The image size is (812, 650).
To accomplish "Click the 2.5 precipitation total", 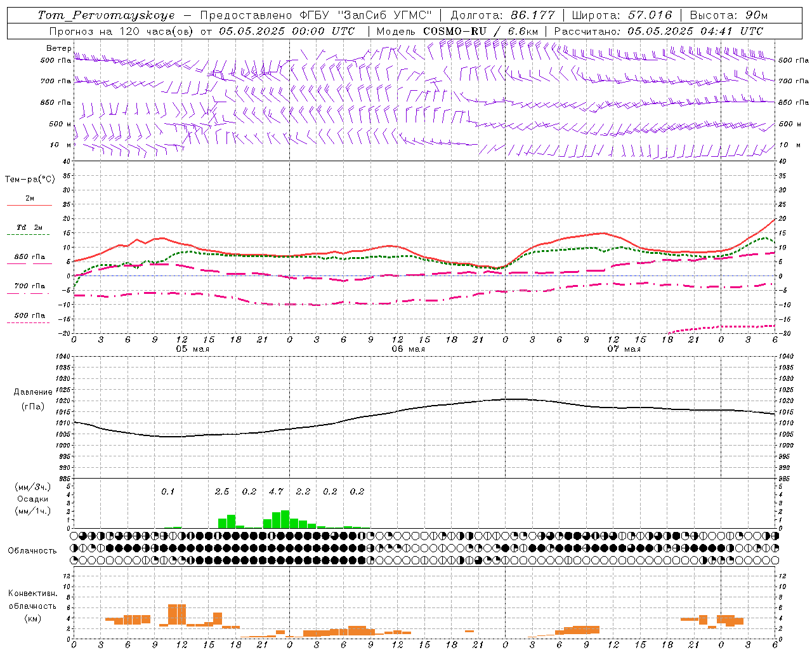I will point(221,491).
